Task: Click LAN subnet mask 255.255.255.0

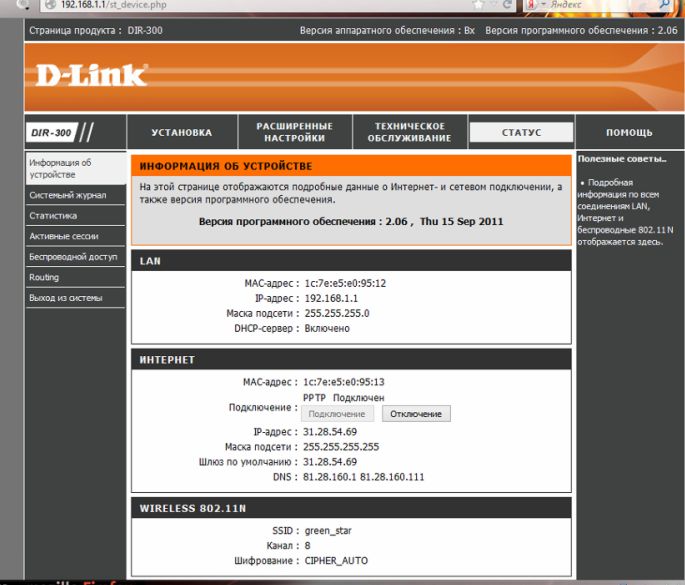Action: click(337, 313)
